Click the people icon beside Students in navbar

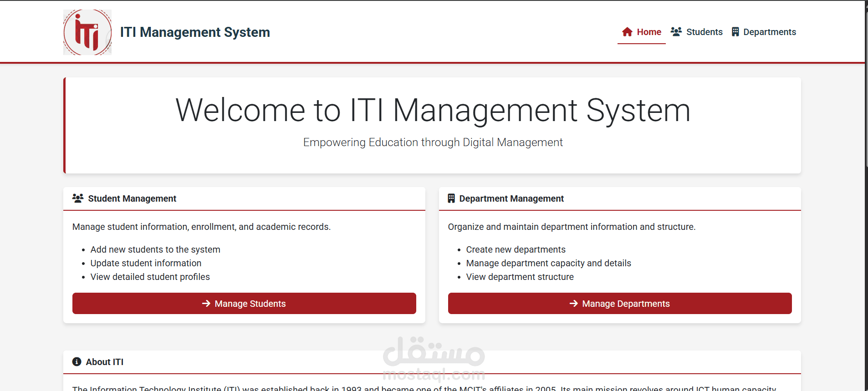pos(676,32)
